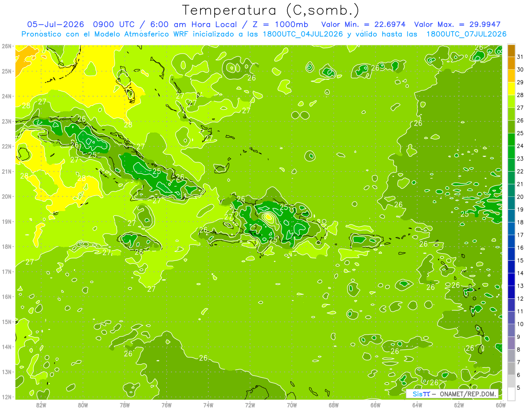Click the title "Temperatura (C,somb.)"
532x411 pixels.
tap(271, 10)
